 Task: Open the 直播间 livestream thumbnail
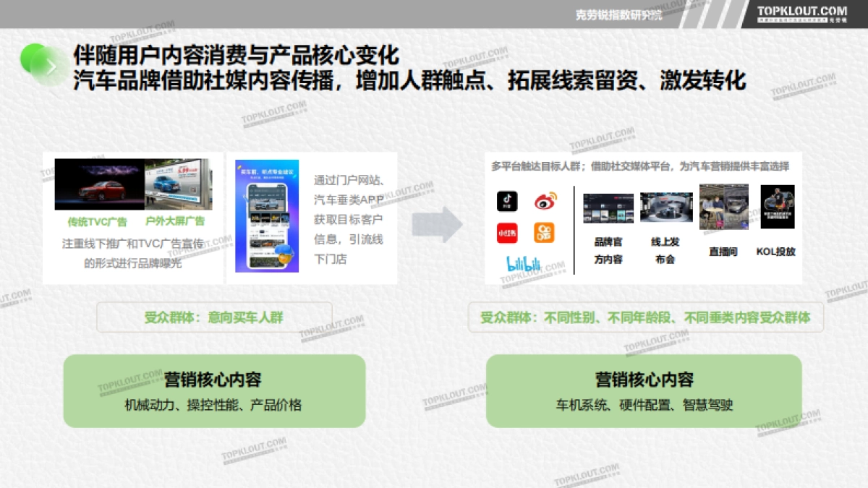coord(723,207)
